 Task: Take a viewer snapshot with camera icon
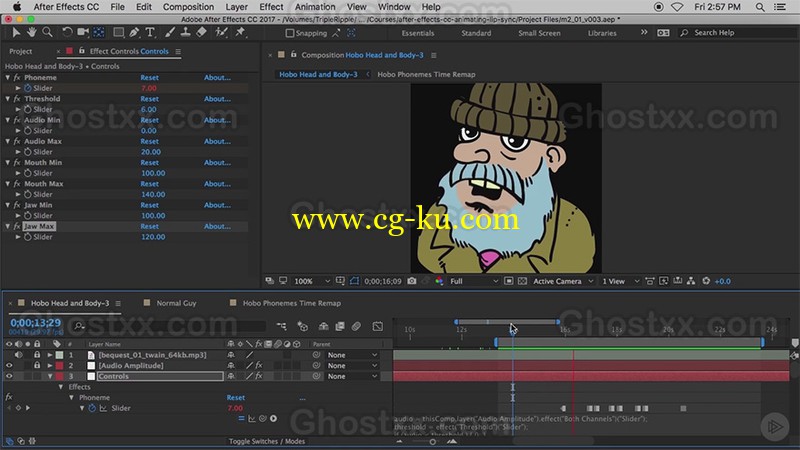pyautogui.click(x=412, y=281)
